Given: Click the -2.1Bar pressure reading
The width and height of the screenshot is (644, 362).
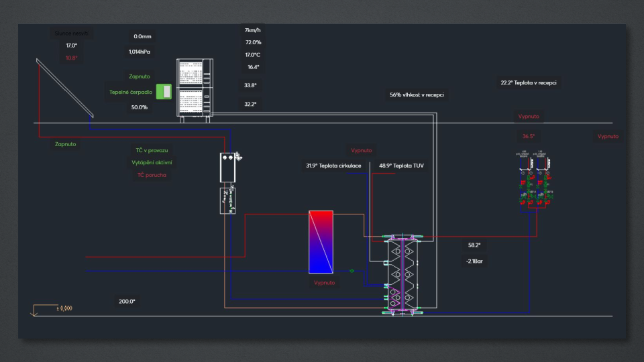Looking at the screenshot, I should click(474, 261).
